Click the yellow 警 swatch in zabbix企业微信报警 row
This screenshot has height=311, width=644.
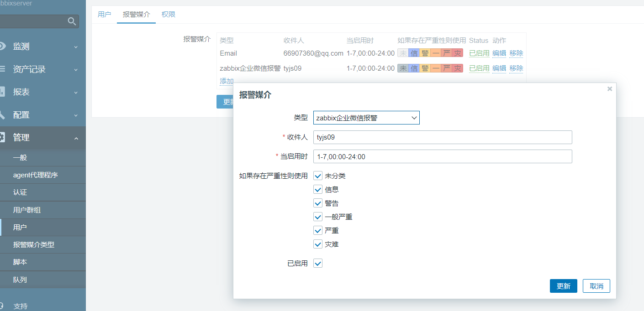pyautogui.click(x=425, y=68)
